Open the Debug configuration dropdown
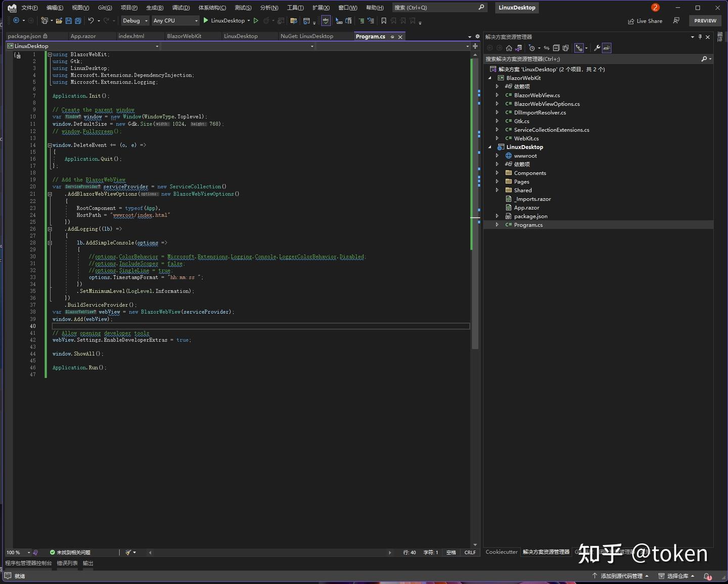The width and height of the screenshot is (728, 584). coord(134,21)
